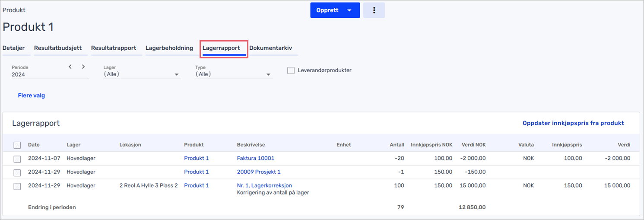Select the Lagerrapport tab

coord(221,48)
